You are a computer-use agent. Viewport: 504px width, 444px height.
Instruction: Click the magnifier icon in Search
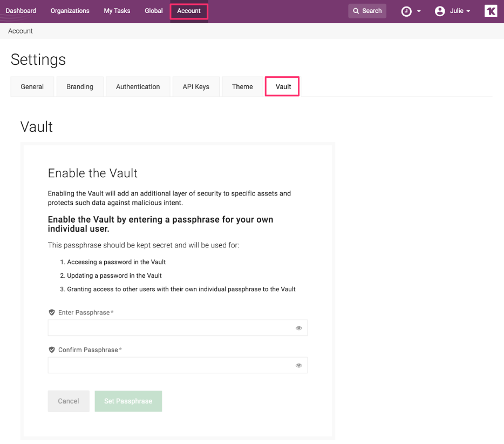(x=356, y=11)
